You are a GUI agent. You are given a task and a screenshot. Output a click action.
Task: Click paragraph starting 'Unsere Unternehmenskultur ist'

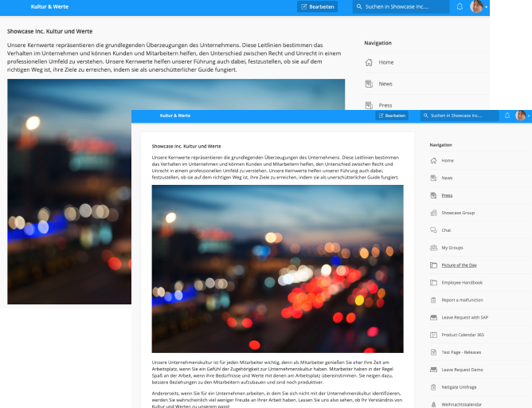[x=273, y=372]
